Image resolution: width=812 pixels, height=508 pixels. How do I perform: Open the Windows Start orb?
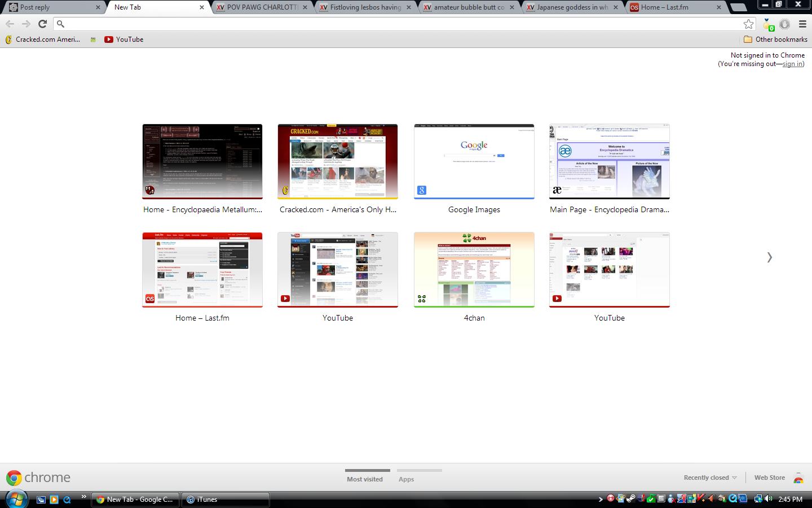(x=16, y=499)
